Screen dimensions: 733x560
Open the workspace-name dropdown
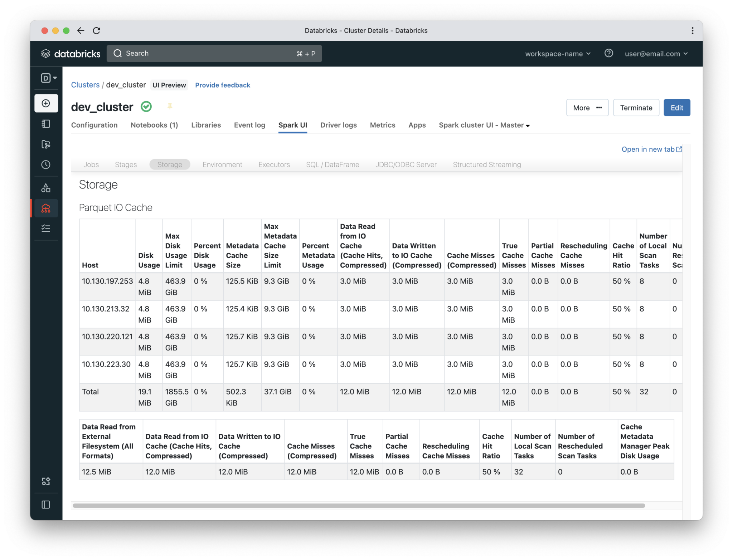pyautogui.click(x=557, y=54)
